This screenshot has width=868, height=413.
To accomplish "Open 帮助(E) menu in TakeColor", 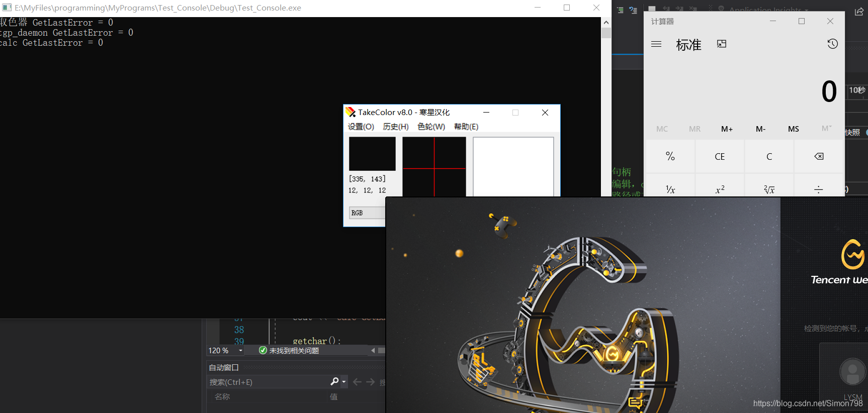I will click(x=466, y=127).
